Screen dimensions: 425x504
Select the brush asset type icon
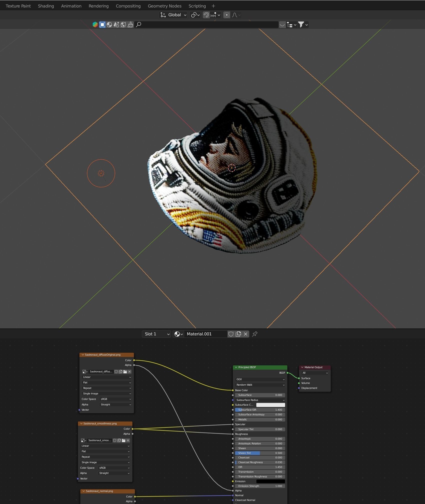(130, 25)
